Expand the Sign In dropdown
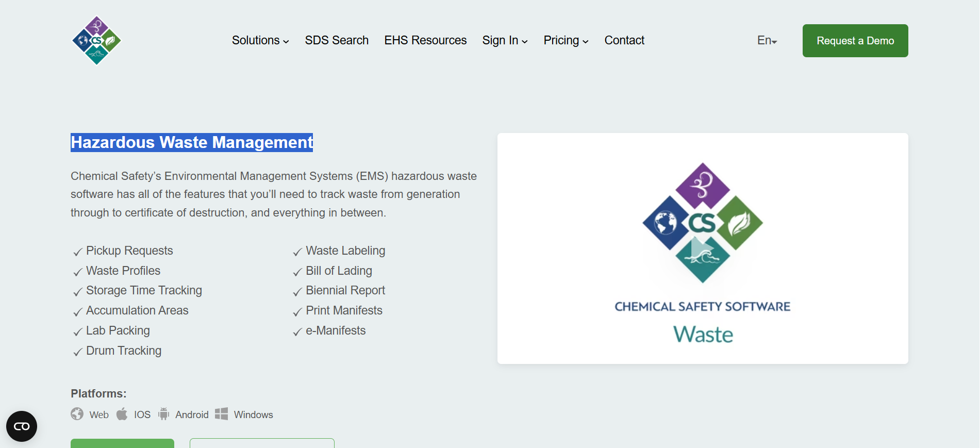Image resolution: width=980 pixels, height=448 pixels. [505, 40]
